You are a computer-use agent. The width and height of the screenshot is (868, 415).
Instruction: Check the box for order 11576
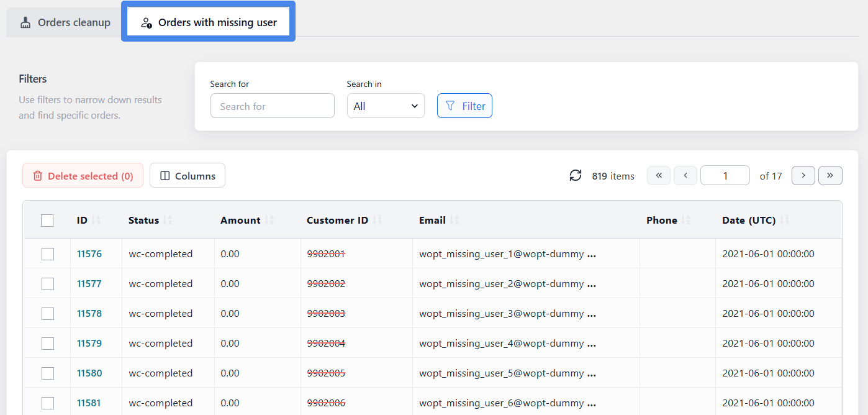48,254
